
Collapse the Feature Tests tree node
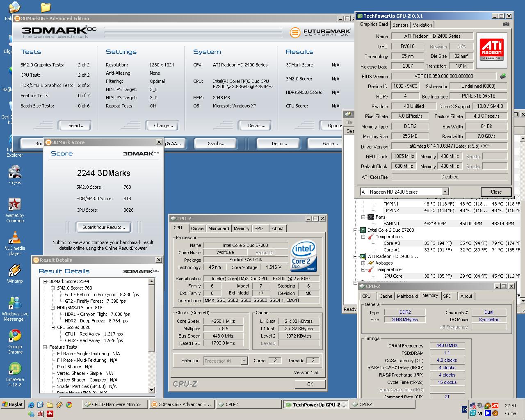(45, 347)
